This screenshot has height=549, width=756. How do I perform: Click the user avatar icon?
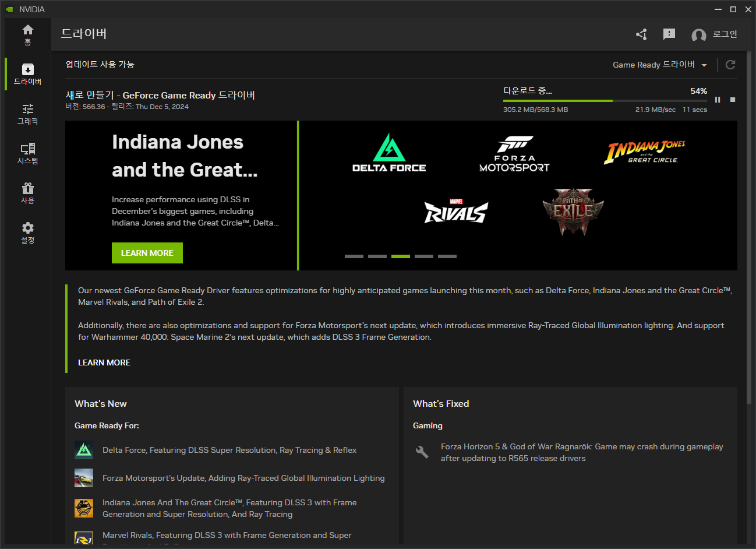[x=699, y=35]
